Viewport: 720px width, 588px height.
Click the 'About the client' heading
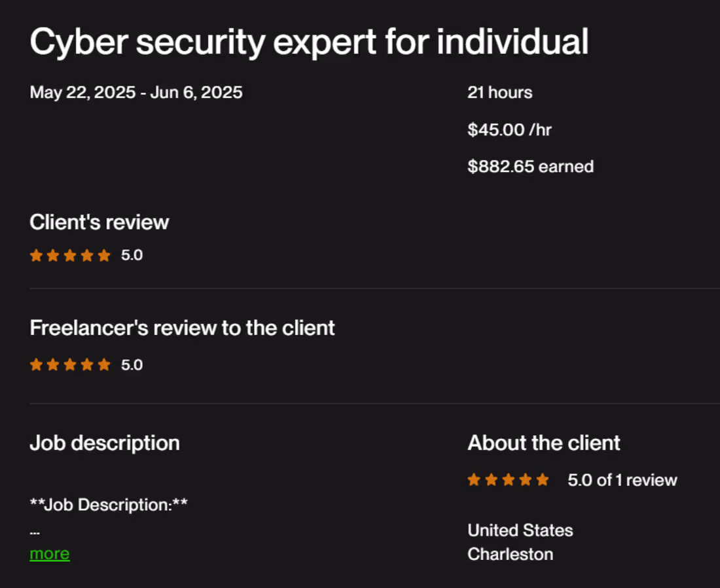click(543, 443)
